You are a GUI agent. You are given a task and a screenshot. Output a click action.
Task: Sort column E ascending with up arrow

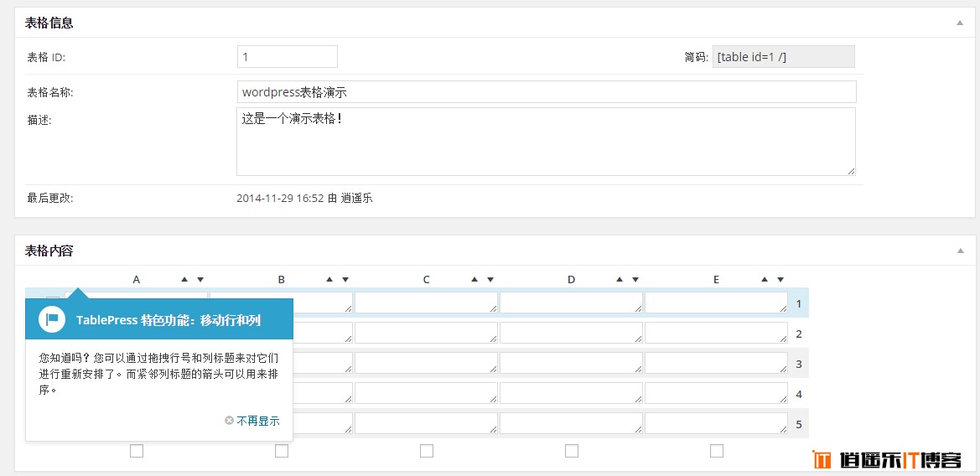click(765, 279)
